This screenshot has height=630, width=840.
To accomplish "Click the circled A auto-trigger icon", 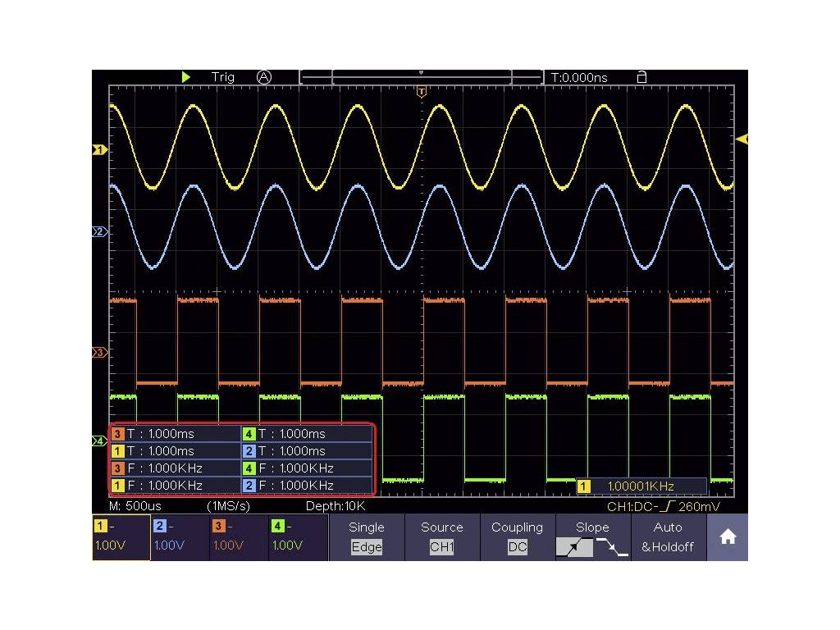I will click(263, 77).
